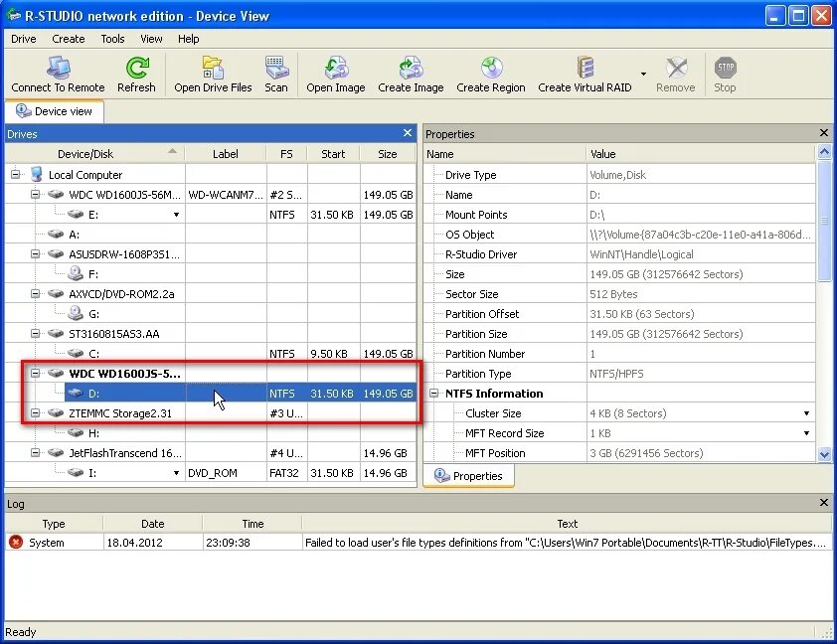
Task: Open the dropdown arrow on I: row
Action: [x=176, y=473]
